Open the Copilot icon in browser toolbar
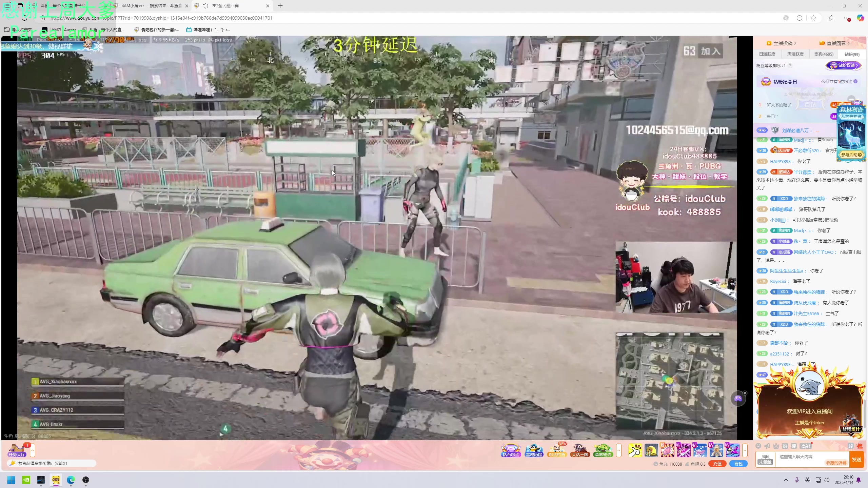Viewport: 868px width, 488px height. (860, 18)
